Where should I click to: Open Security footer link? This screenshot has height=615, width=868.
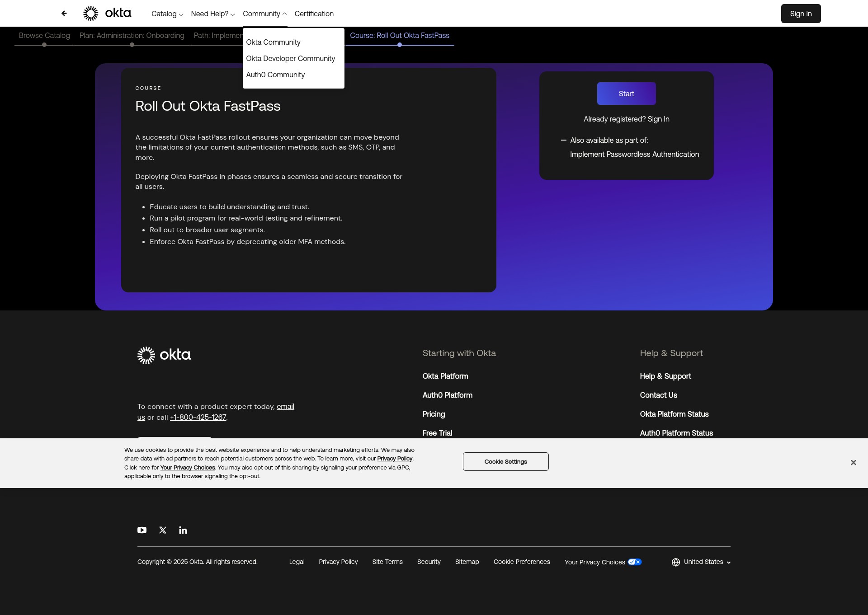429,562
